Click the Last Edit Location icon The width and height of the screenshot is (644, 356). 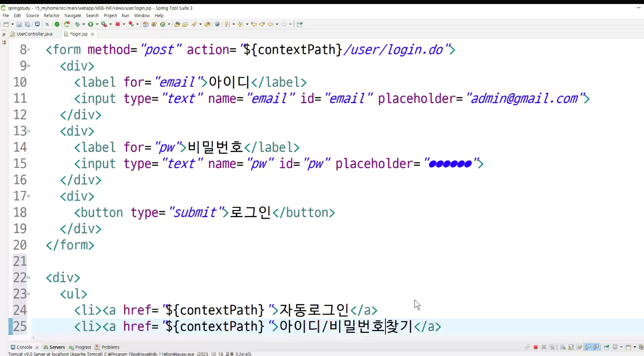254,24
